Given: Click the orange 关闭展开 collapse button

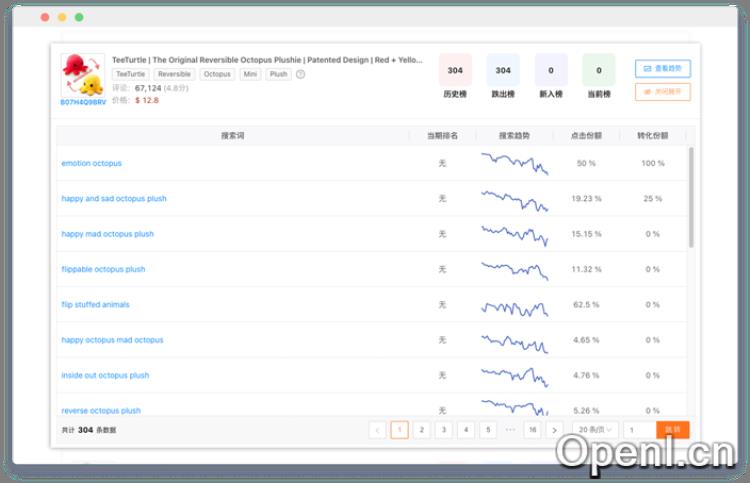Looking at the screenshot, I should click(662, 92).
